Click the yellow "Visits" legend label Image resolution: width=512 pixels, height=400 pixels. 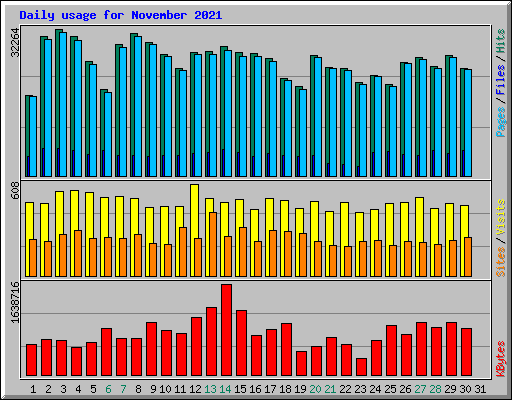coord(500,217)
